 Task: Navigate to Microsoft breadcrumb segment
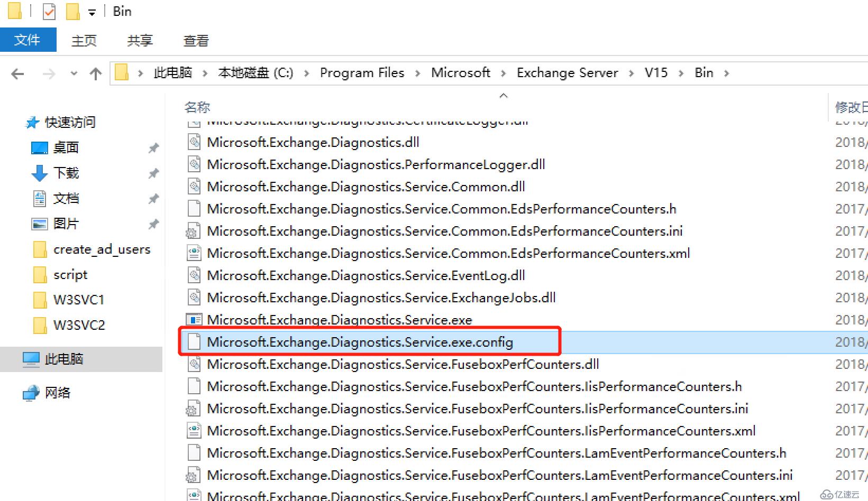point(460,73)
